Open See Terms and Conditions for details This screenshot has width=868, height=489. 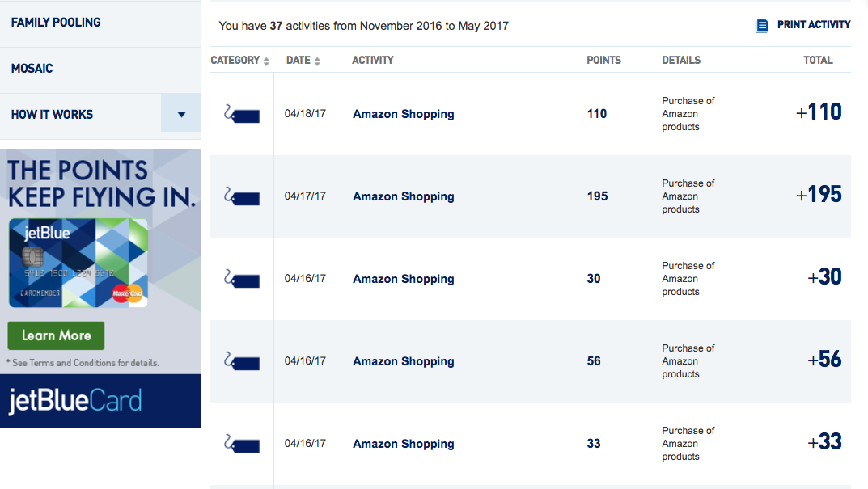83,363
